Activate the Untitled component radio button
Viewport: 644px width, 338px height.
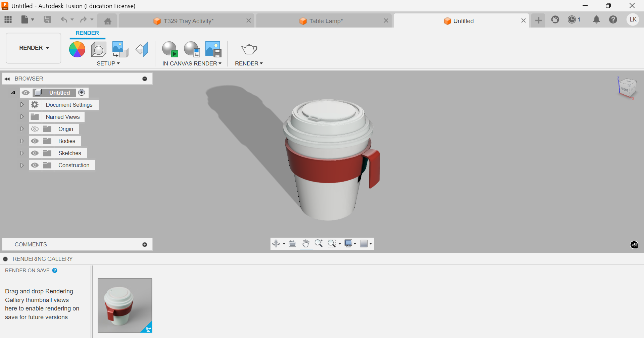click(82, 93)
